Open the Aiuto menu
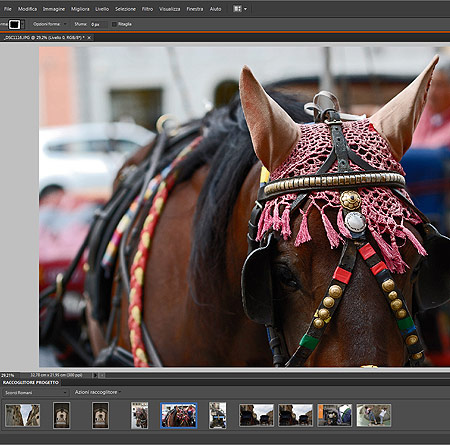 tap(215, 9)
